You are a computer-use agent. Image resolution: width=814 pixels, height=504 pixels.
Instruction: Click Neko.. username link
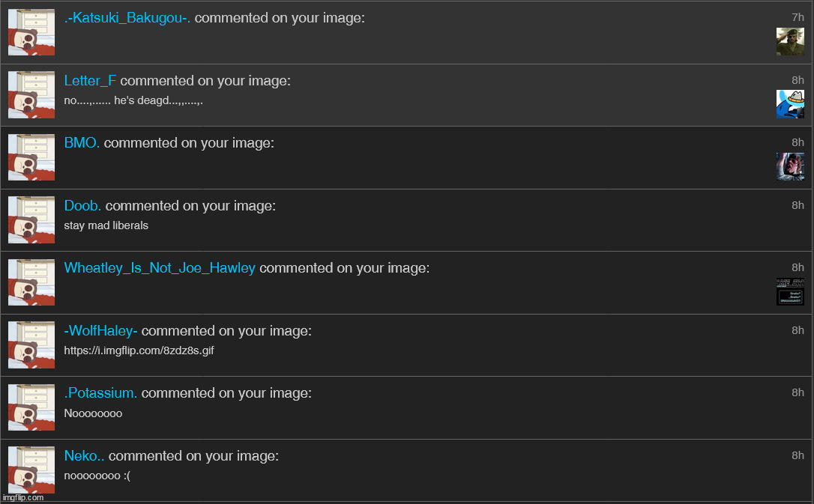point(84,456)
